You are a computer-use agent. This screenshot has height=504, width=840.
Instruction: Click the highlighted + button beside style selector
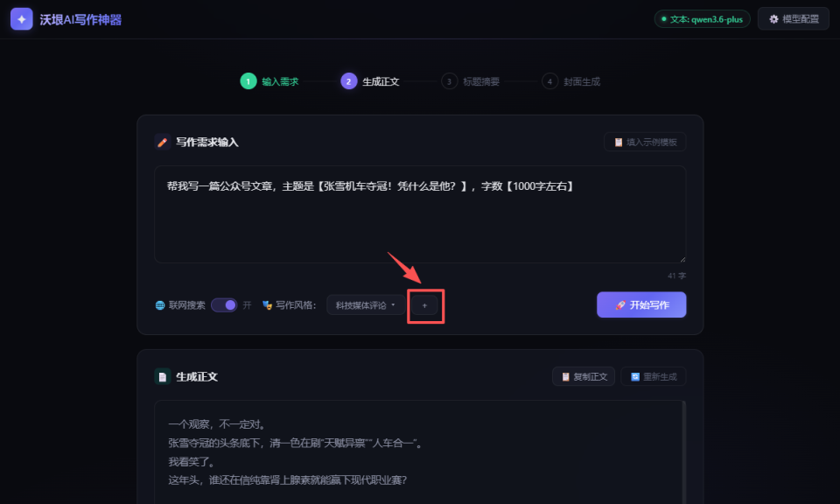click(x=425, y=304)
